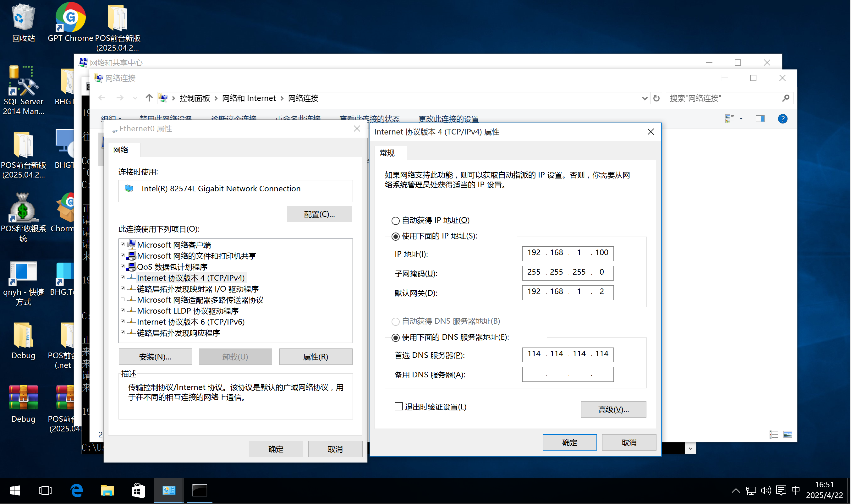Enable Microsoft 网络适配器多路传送器协议
The image size is (851, 504).
coord(123,299)
